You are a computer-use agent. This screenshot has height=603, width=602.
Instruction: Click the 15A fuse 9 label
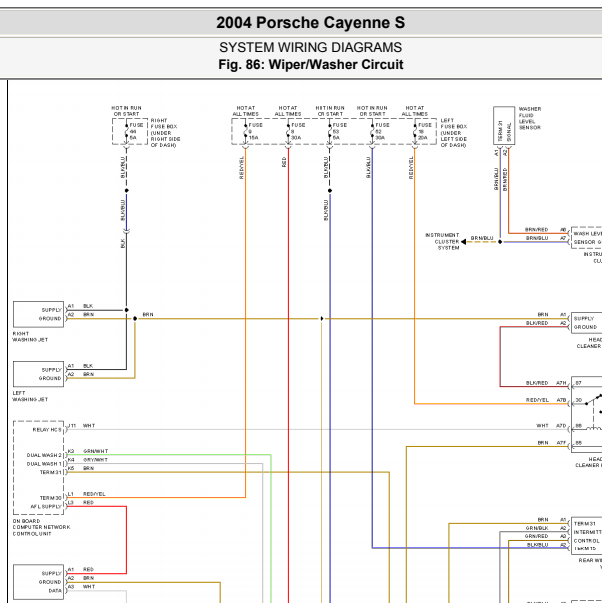click(x=255, y=131)
